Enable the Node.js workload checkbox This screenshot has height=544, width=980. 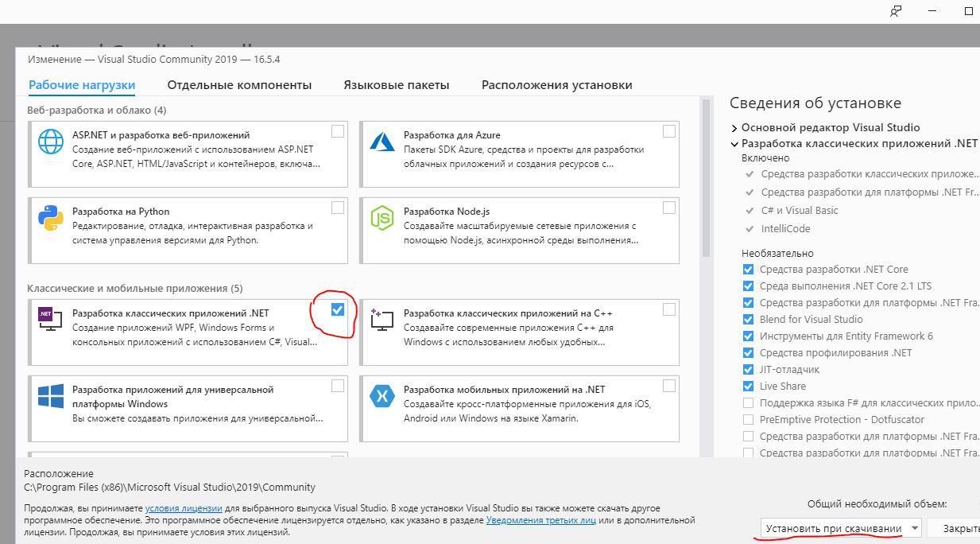(x=669, y=208)
